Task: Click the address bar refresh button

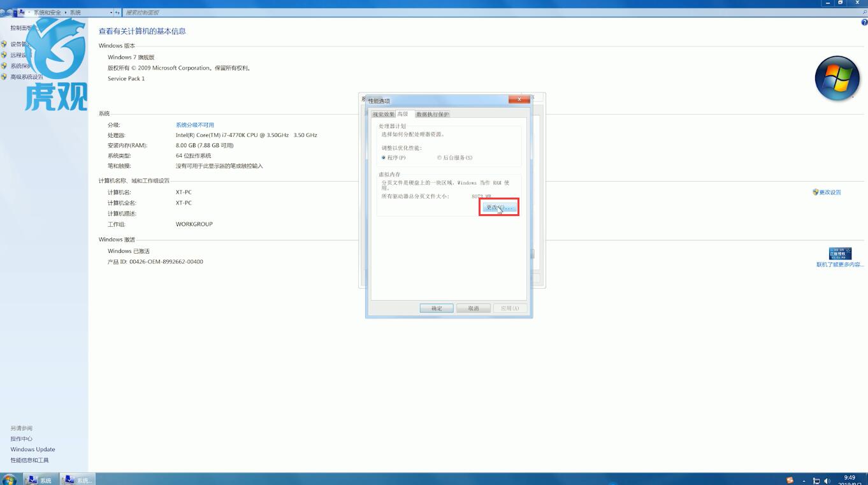Action: (117, 13)
